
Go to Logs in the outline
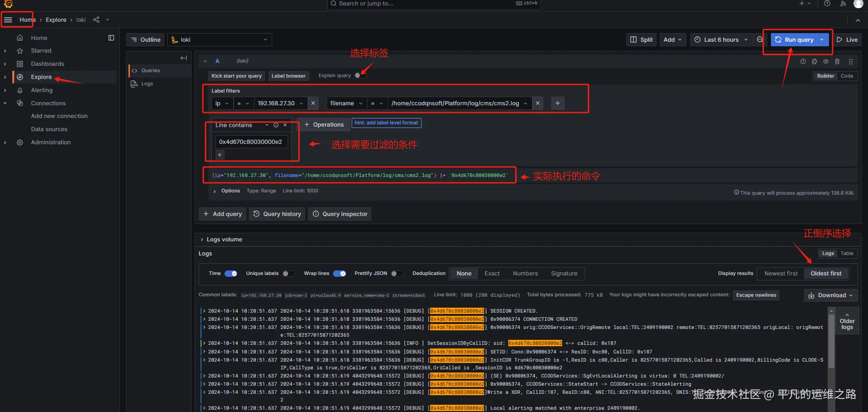point(147,84)
